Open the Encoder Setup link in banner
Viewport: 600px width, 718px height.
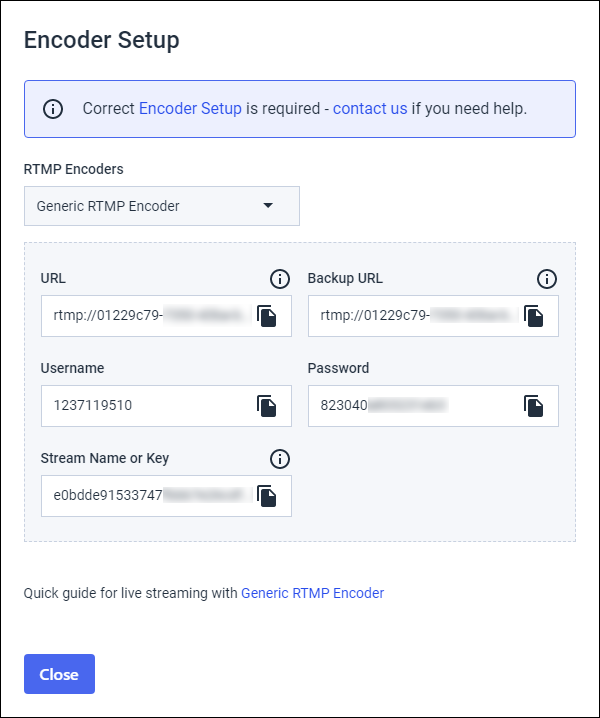tap(190, 109)
